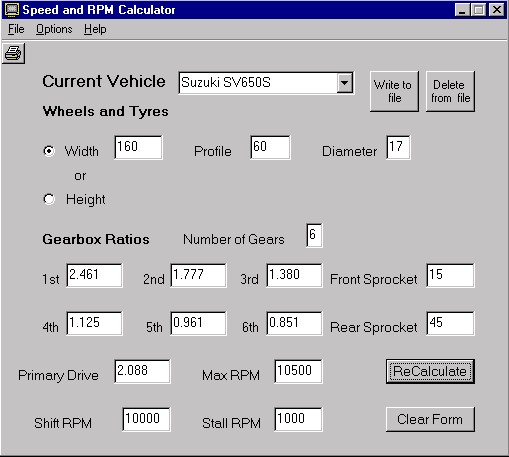509x457 pixels.
Task: Click the ReCalculate button
Action: point(430,371)
